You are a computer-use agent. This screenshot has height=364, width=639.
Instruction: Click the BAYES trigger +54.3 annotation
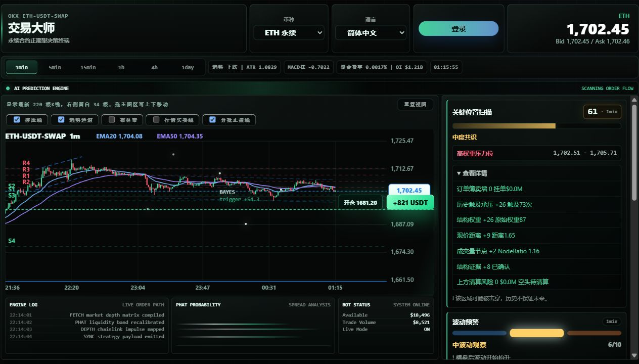[x=239, y=196]
